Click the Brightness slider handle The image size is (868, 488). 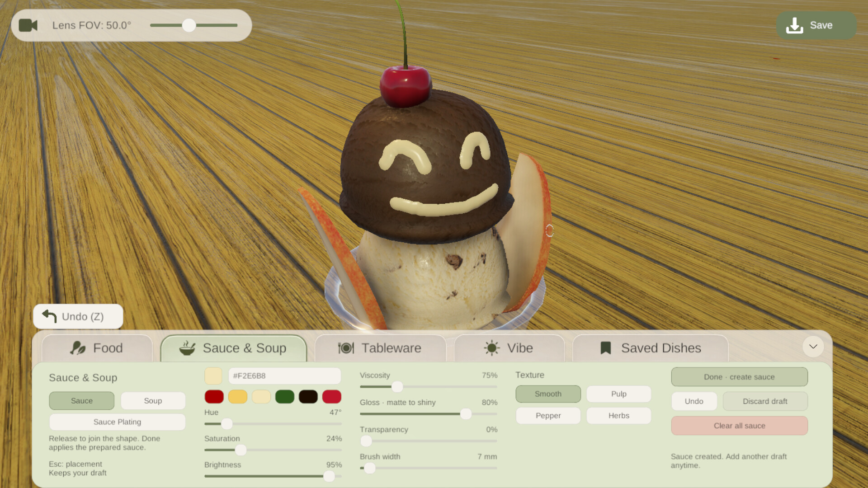(329, 476)
